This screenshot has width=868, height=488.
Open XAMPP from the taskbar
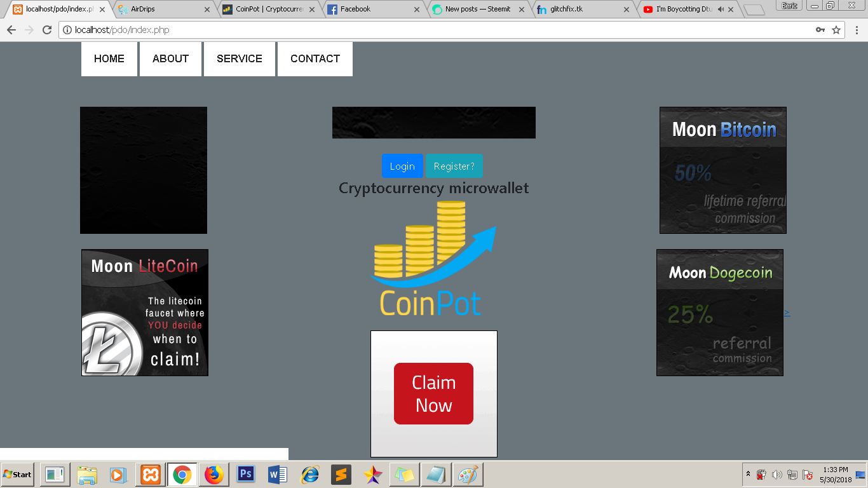coord(151,475)
